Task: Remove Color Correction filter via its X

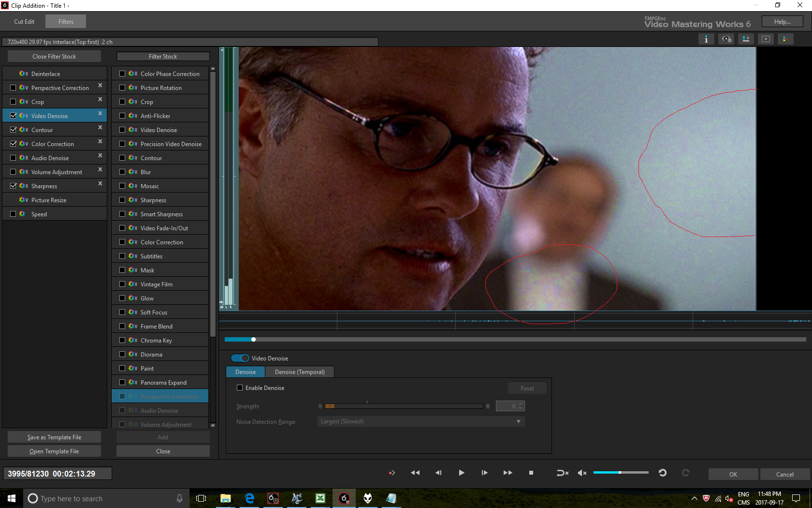Action: click(x=100, y=141)
